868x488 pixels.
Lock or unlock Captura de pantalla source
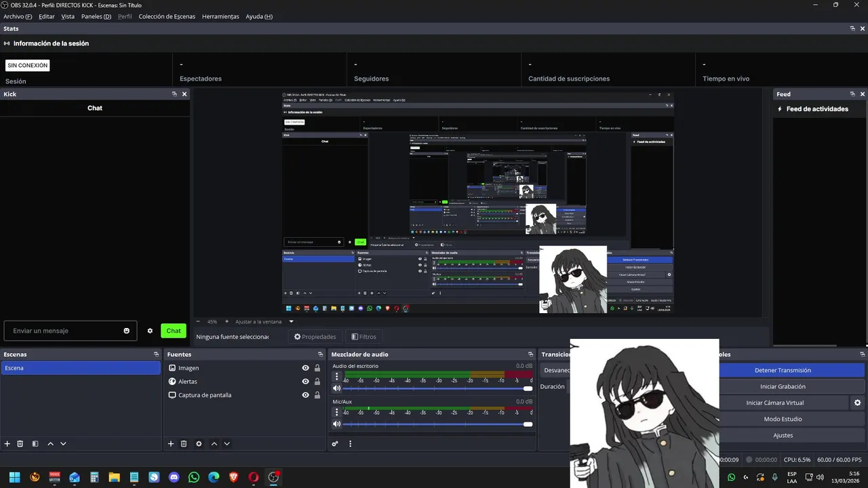click(x=317, y=395)
